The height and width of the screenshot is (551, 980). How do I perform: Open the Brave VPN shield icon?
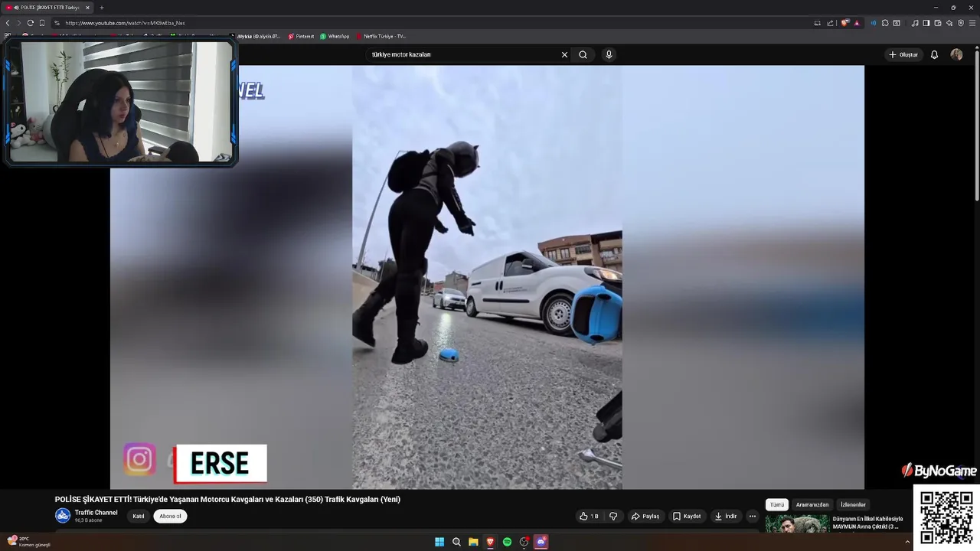coord(961,23)
